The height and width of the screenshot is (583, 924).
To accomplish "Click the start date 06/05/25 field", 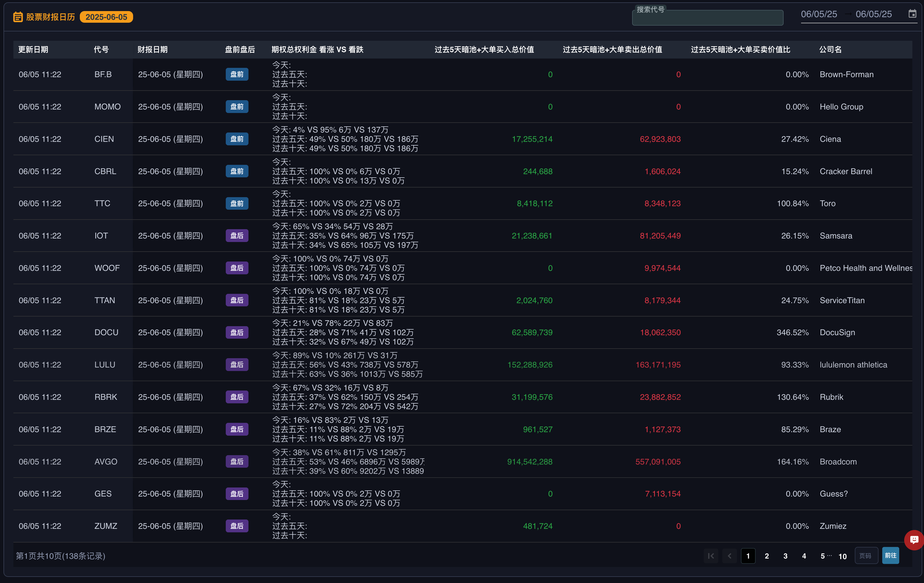I will coord(819,14).
